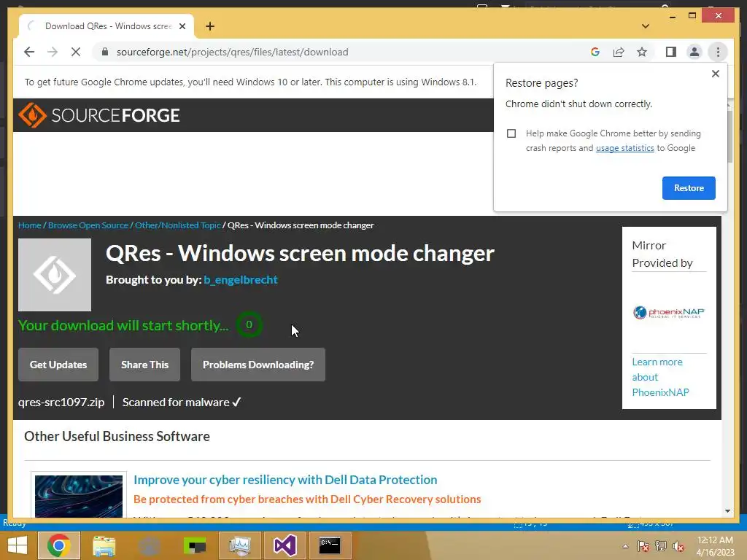Open Other/Nonlisted Topic breadcrumb
This screenshot has height=560, width=747.
(178, 225)
